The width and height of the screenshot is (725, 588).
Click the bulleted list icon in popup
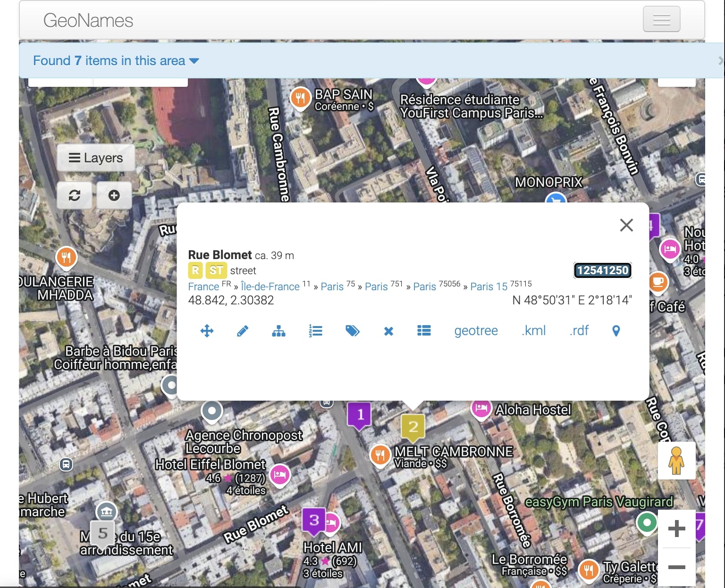point(424,331)
